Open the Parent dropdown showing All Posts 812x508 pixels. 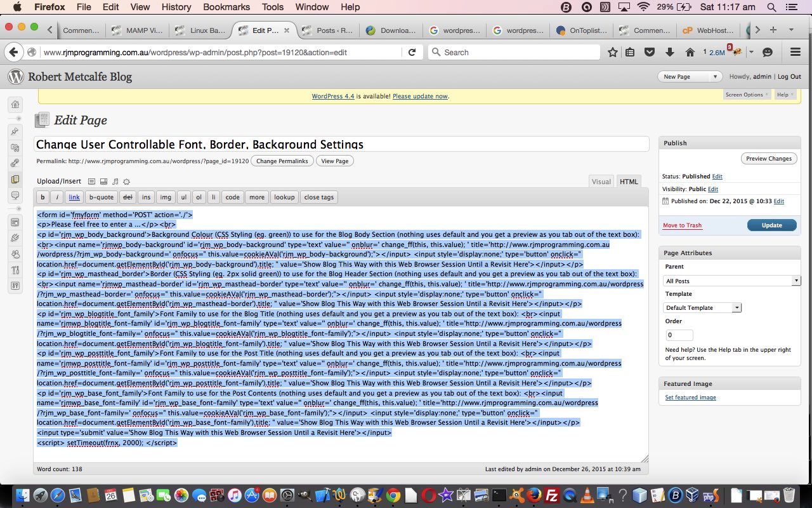pyautogui.click(x=733, y=281)
